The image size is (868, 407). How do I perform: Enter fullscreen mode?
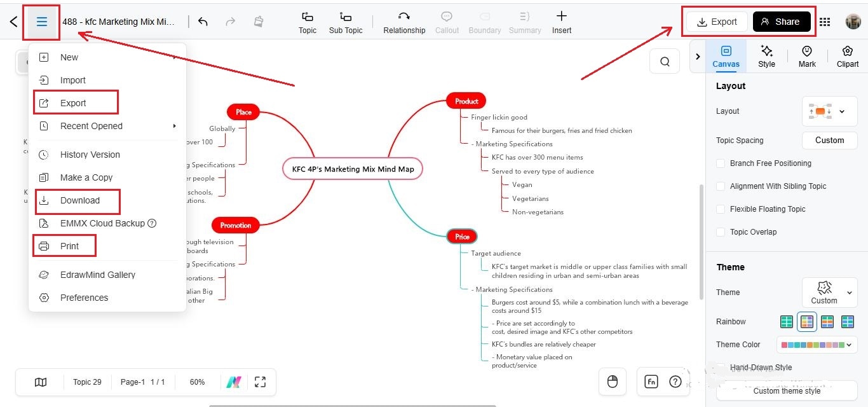click(x=260, y=382)
